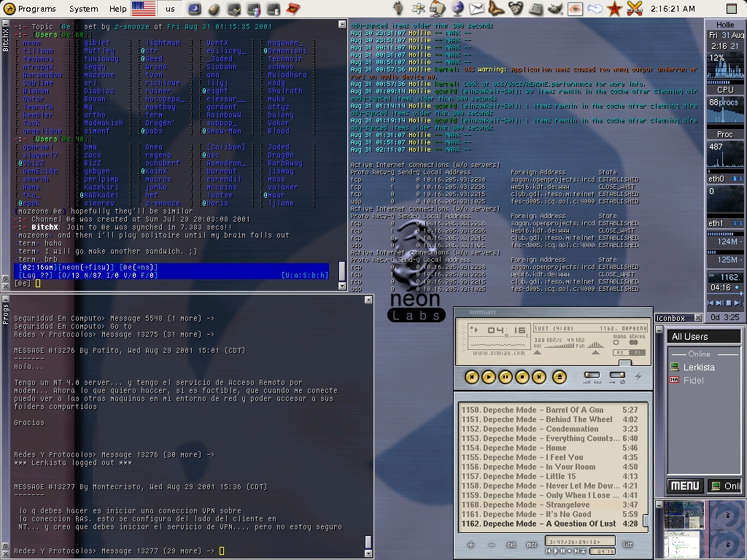Click the playlist remove (−) button
Screen dimensions: 747x560
[x=491, y=545]
